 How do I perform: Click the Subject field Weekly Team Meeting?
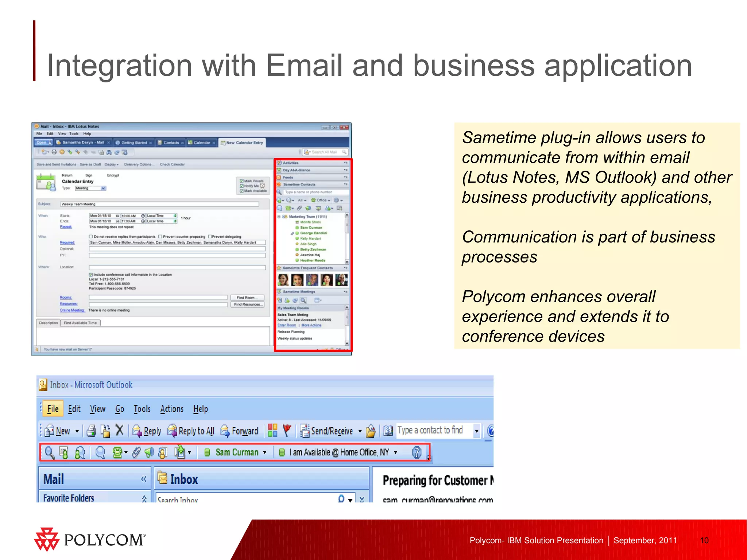pyautogui.click(x=159, y=204)
